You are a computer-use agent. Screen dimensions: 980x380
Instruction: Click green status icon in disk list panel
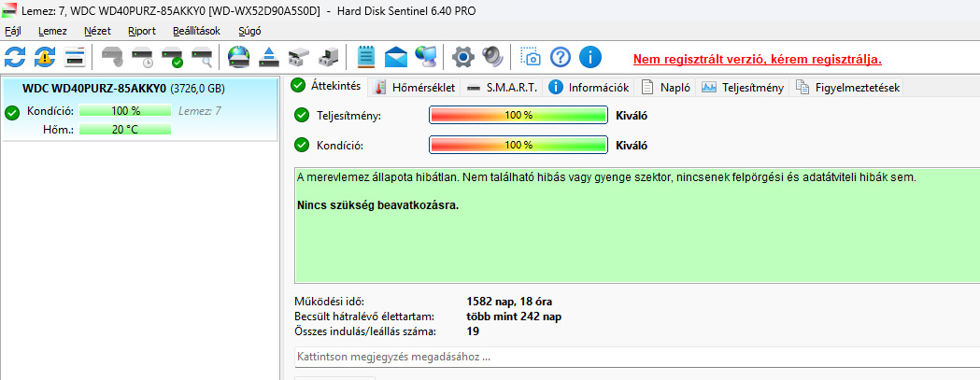12,112
